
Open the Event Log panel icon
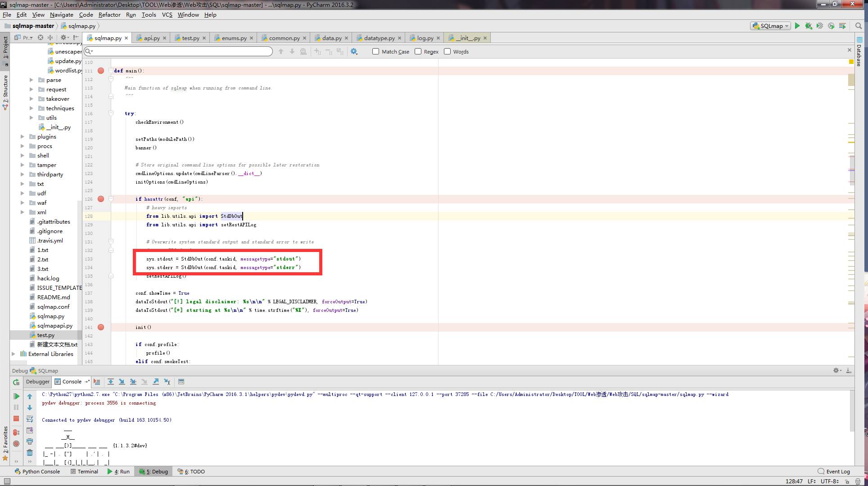tap(822, 471)
